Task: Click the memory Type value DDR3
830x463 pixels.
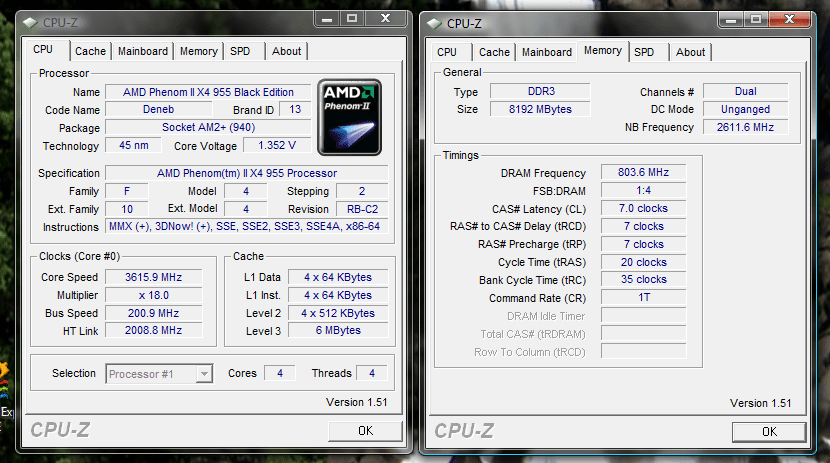Action: click(540, 91)
